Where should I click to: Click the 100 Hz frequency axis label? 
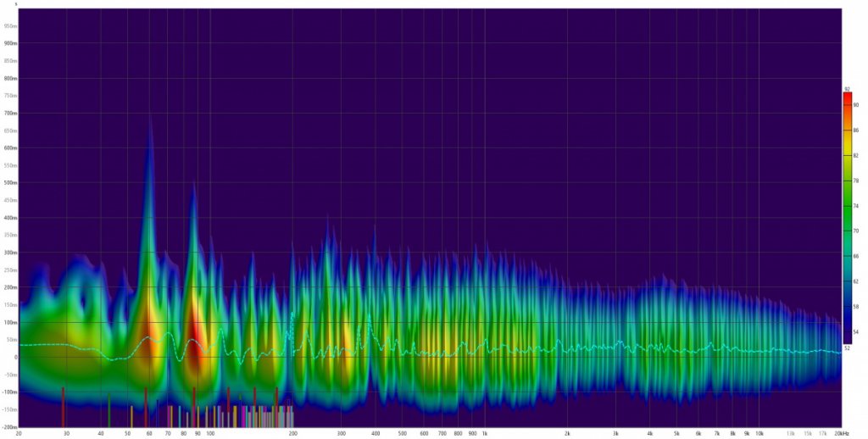click(210, 433)
